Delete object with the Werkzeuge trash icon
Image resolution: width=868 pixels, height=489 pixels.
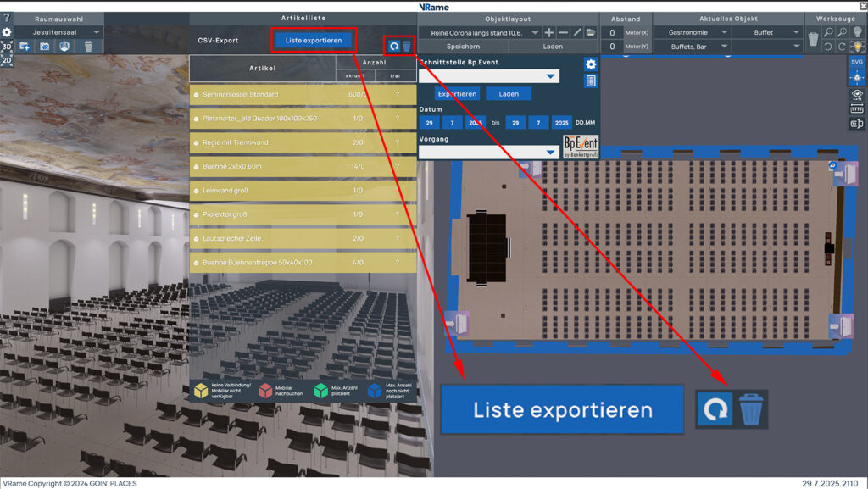(813, 39)
